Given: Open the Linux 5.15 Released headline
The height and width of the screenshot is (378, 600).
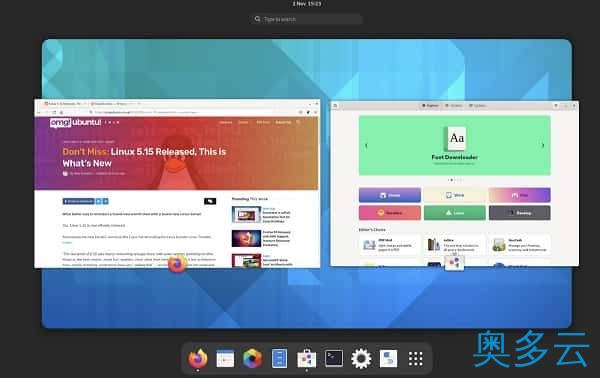Looking at the screenshot, I should click(144, 157).
